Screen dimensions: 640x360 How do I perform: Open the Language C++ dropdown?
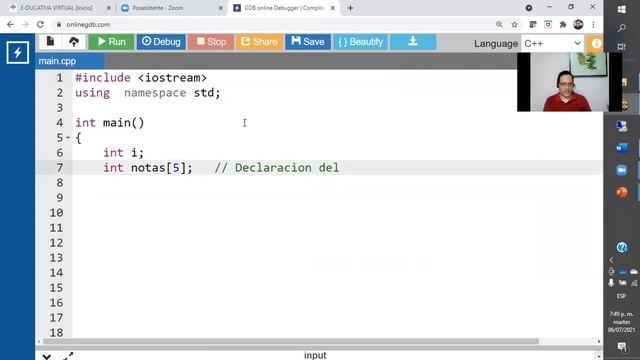pyautogui.click(x=552, y=43)
